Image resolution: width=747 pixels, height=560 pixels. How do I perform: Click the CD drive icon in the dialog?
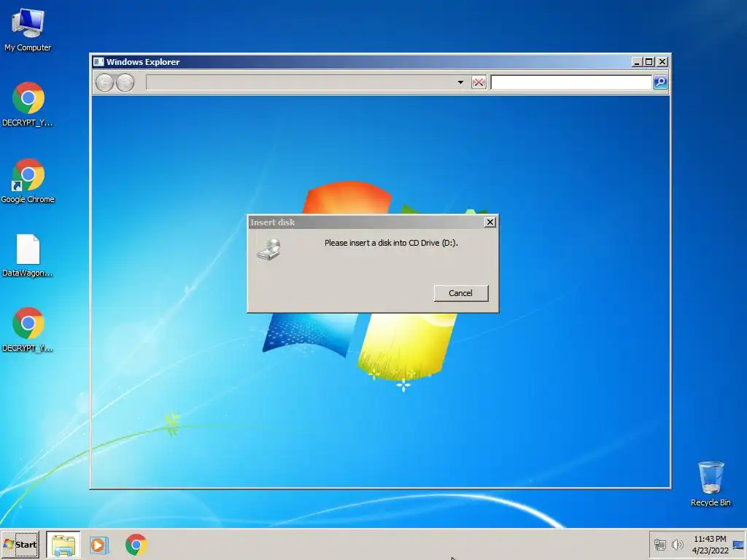[x=269, y=249]
